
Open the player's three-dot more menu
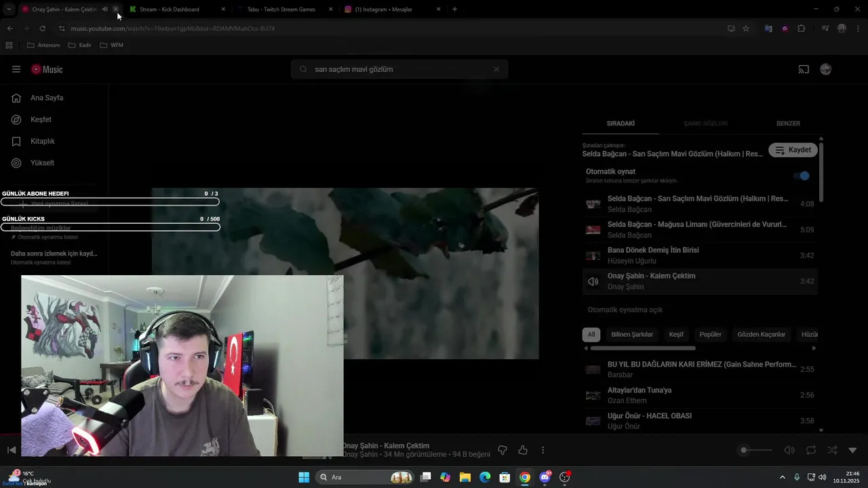tap(542, 450)
